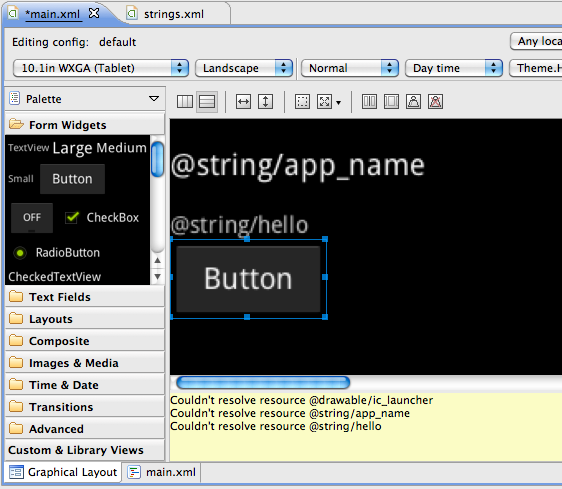
Task: Toggle fill height icon in layout toolbar
Action: coord(266,102)
